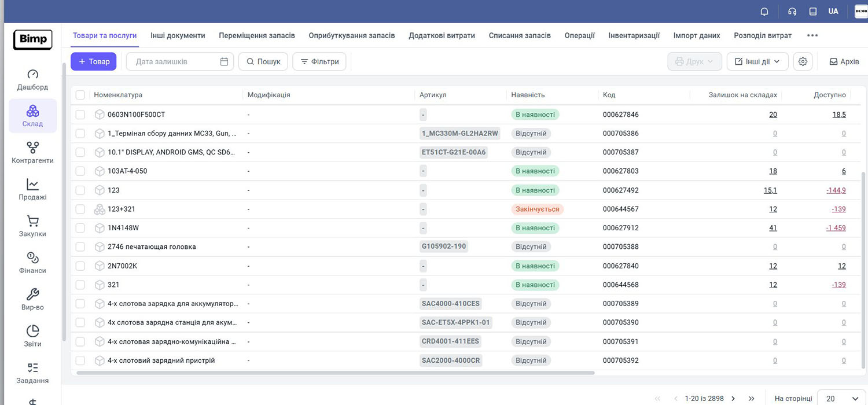This screenshot has width=868, height=405.
Task: Open the Фільтри filters button
Action: [x=319, y=62]
